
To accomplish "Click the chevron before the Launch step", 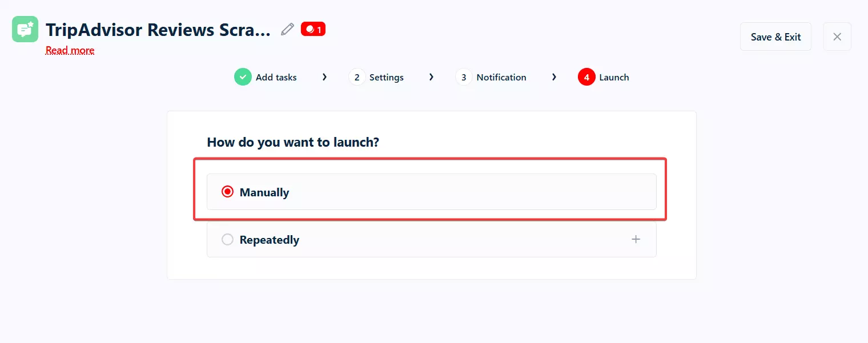I will [554, 76].
